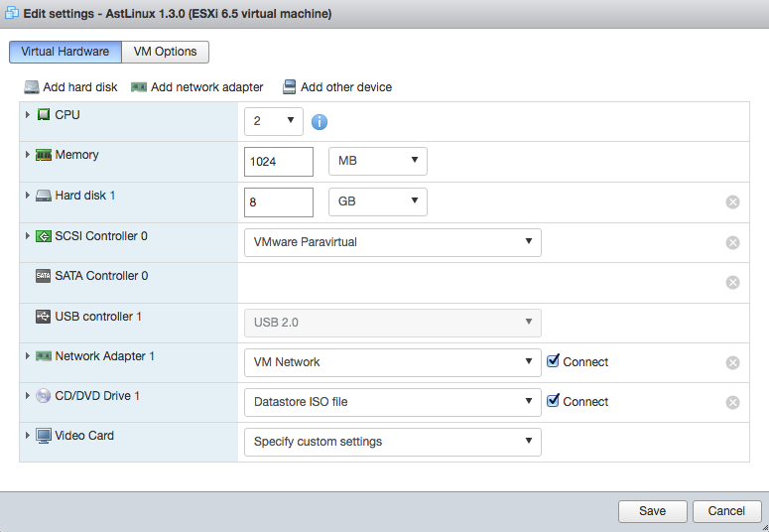Viewport: 769px width, 532px height.
Task: Click the CPU info icon
Action: 320,122
